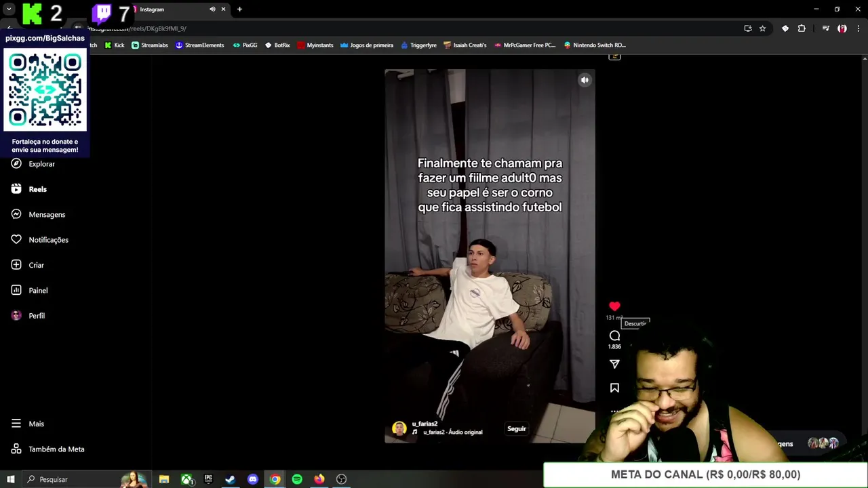Open the StreamElements bookmark
The image size is (868, 488).
click(200, 45)
